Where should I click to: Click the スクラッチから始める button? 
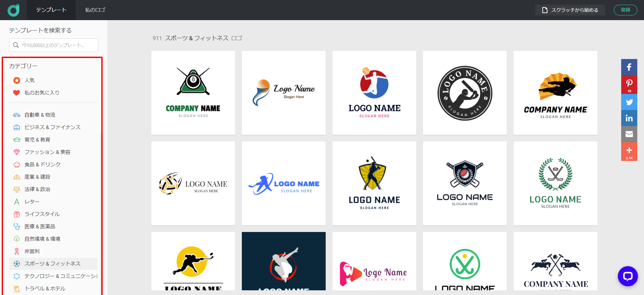click(570, 10)
